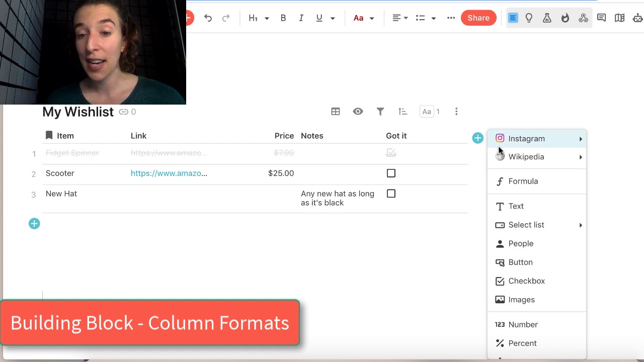This screenshot has height=362, width=644.
Task: Click the table layout icon
Action: click(336, 112)
